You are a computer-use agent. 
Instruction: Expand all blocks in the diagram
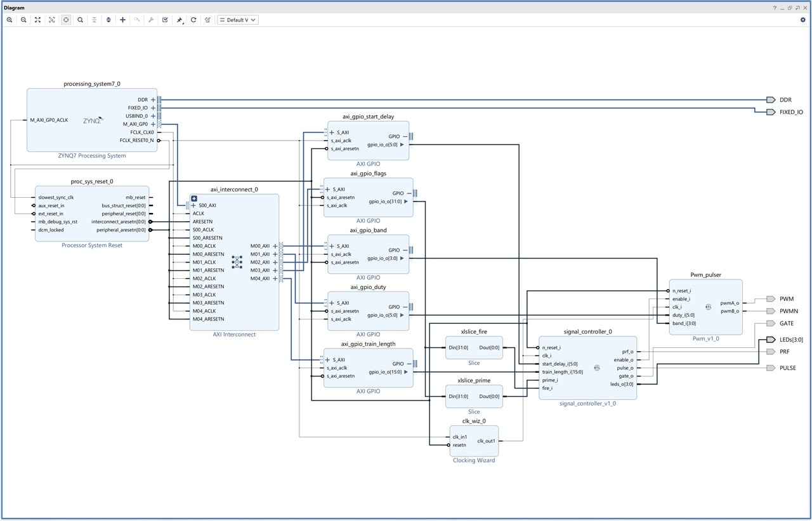click(108, 20)
